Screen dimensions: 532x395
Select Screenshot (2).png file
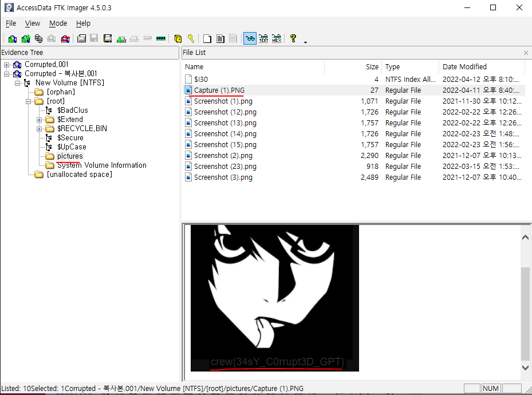point(353,155)
